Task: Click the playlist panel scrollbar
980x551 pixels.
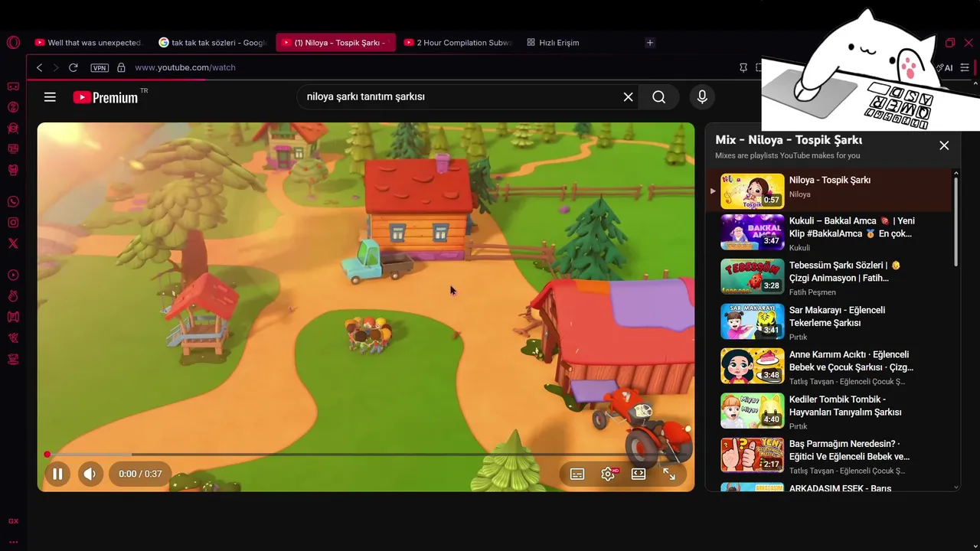Action: [956, 220]
